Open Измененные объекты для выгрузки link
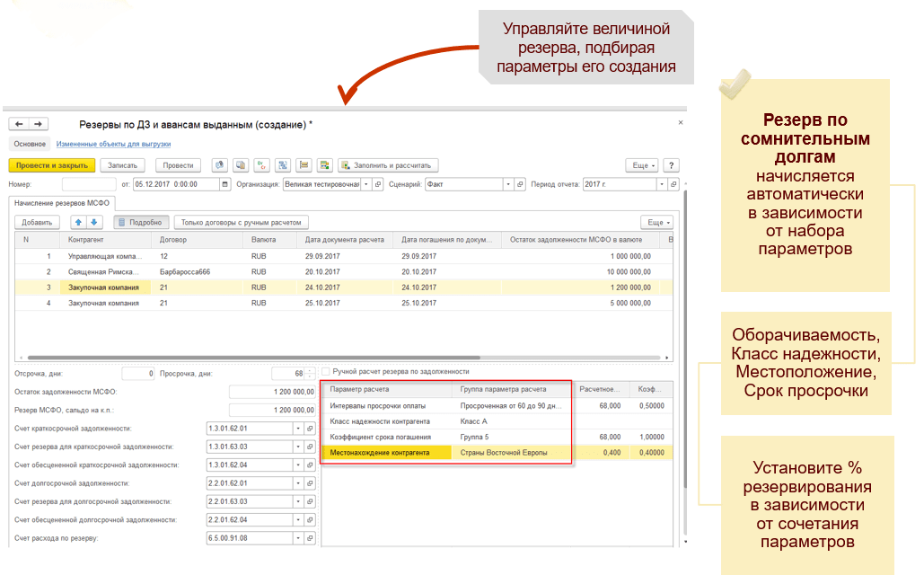The image size is (924, 584). click(x=113, y=144)
